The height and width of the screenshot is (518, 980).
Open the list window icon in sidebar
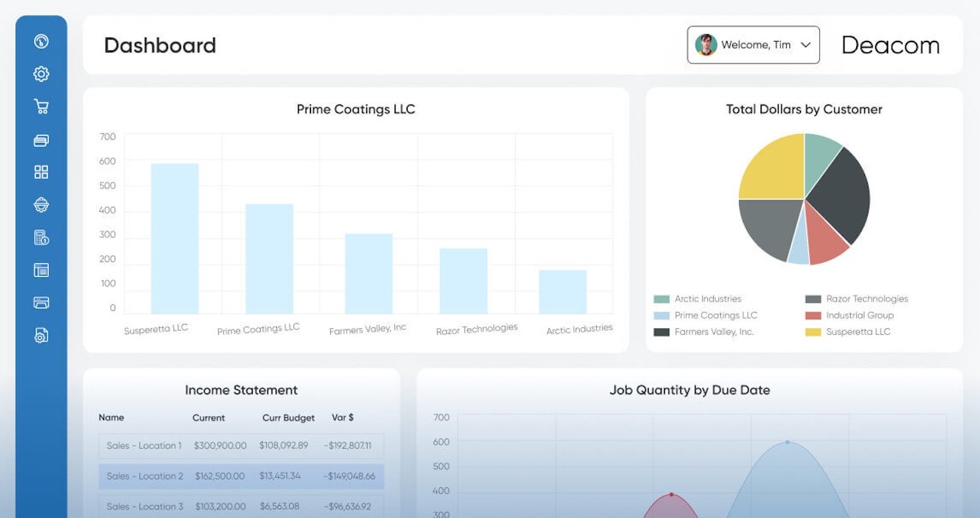pos(42,270)
